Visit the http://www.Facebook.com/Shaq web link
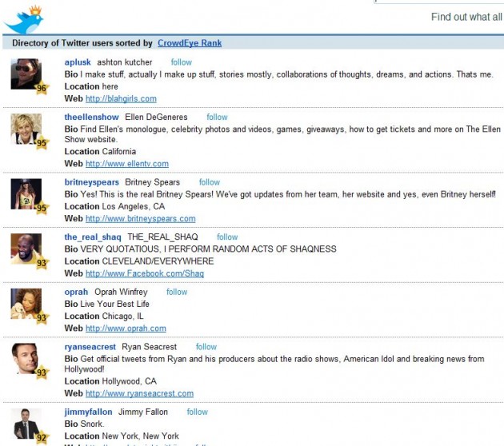504x446 pixels. pyautogui.click(x=145, y=273)
